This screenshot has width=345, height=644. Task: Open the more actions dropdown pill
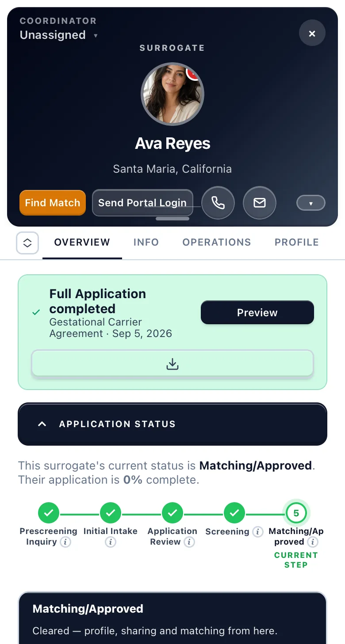(310, 203)
